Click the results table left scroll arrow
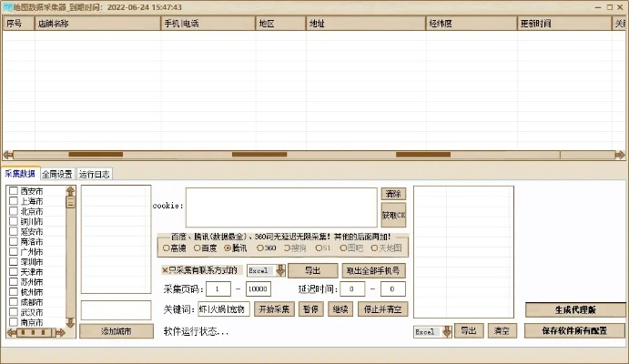 (8, 154)
